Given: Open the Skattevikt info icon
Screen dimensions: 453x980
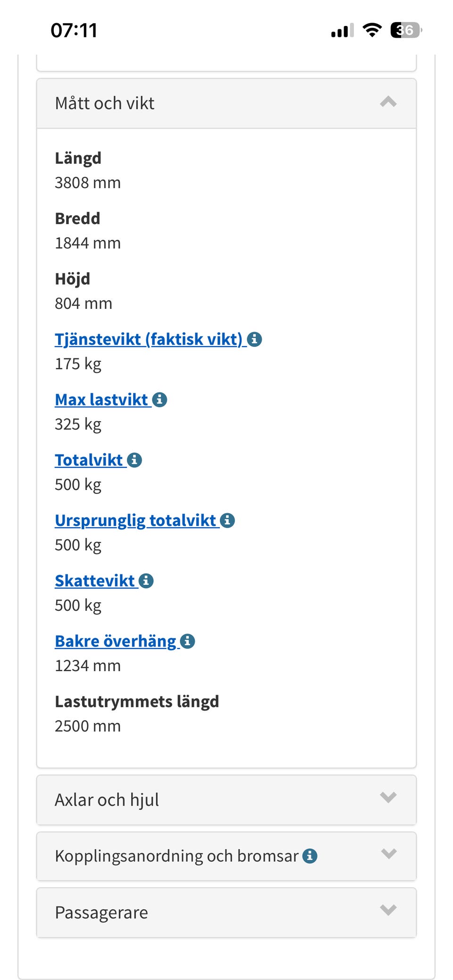Looking at the screenshot, I should pos(146,581).
